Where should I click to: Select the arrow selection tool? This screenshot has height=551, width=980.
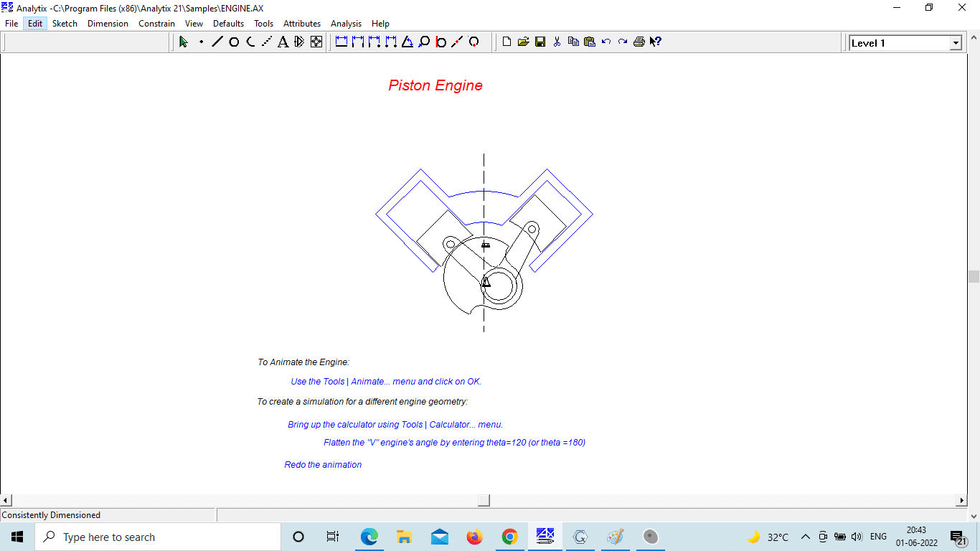tap(184, 42)
